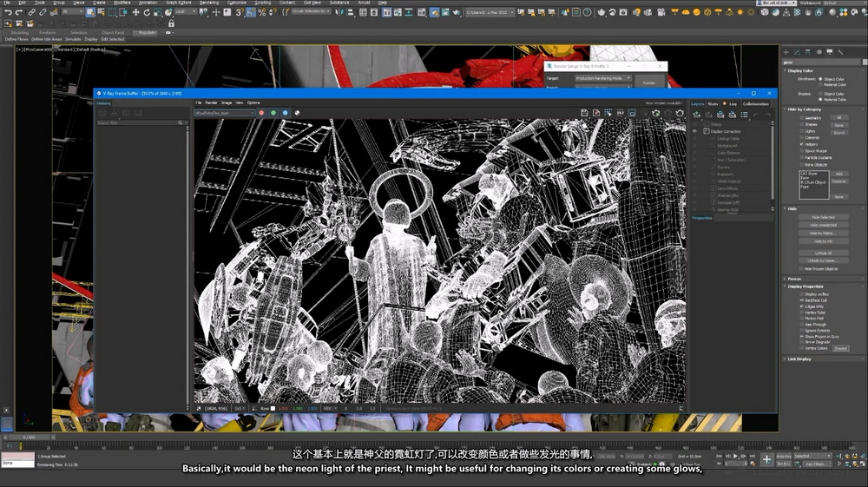The image size is (868, 487).
Task: Check the Shapes hide category box
Action: click(801, 124)
